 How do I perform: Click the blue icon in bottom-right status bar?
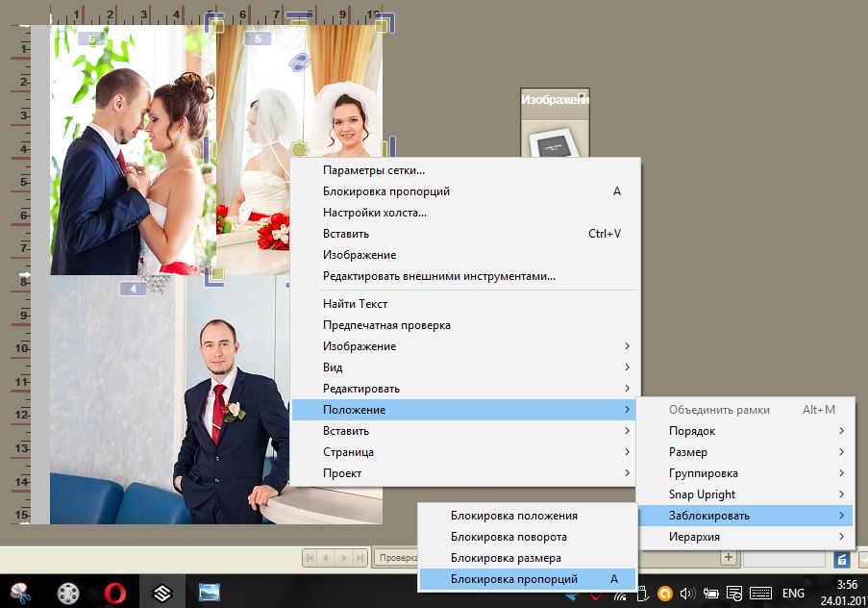tap(842, 559)
